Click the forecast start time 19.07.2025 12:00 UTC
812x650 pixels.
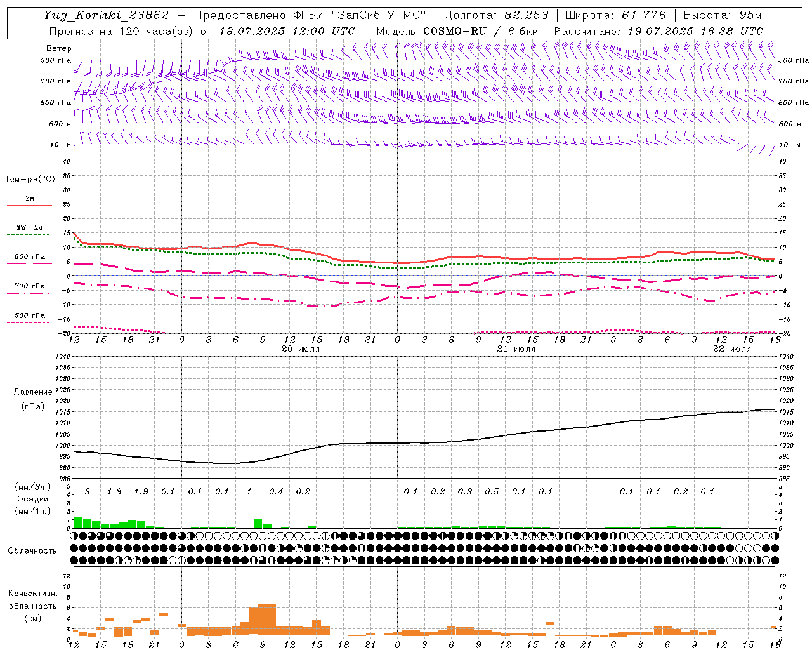coord(287,31)
